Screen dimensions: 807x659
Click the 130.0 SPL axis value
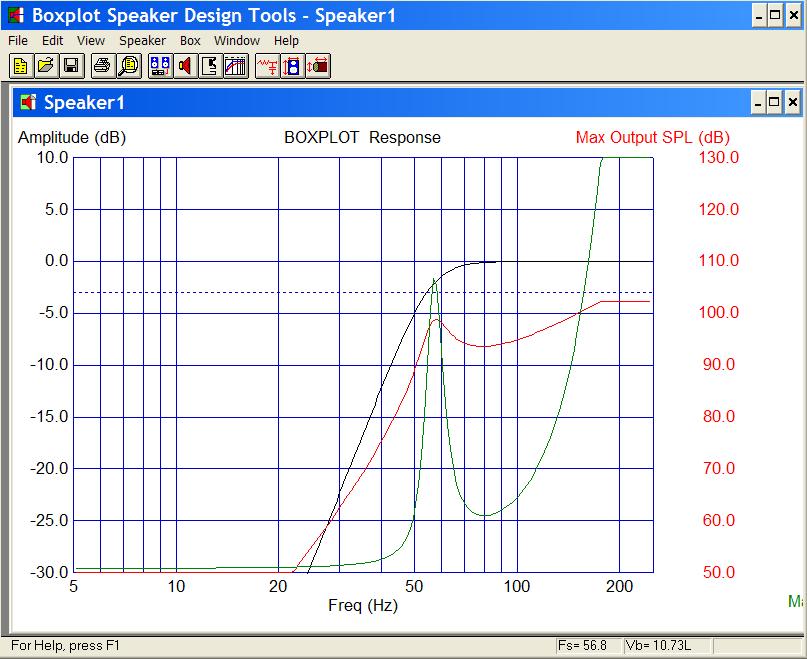pos(718,157)
